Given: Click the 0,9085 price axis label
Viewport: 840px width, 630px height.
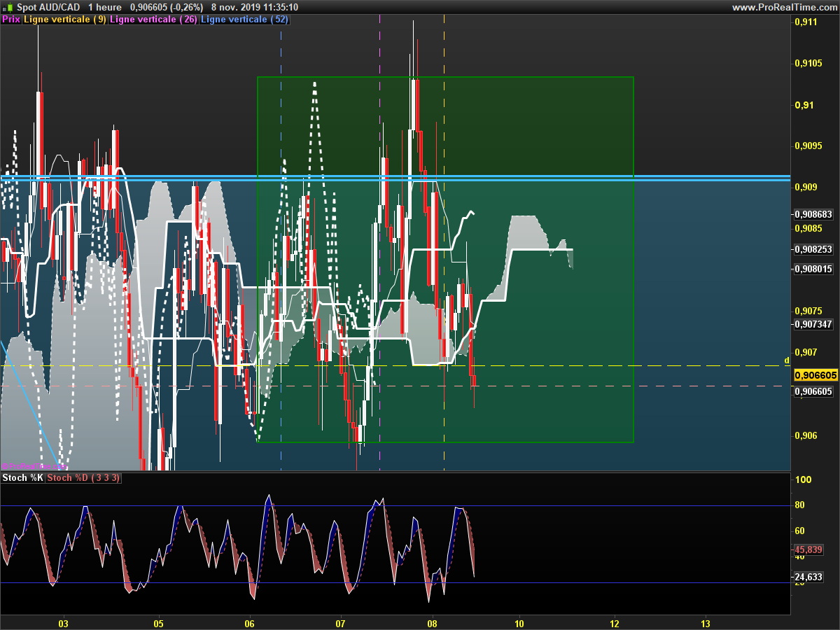Looking at the screenshot, I should coord(808,228).
